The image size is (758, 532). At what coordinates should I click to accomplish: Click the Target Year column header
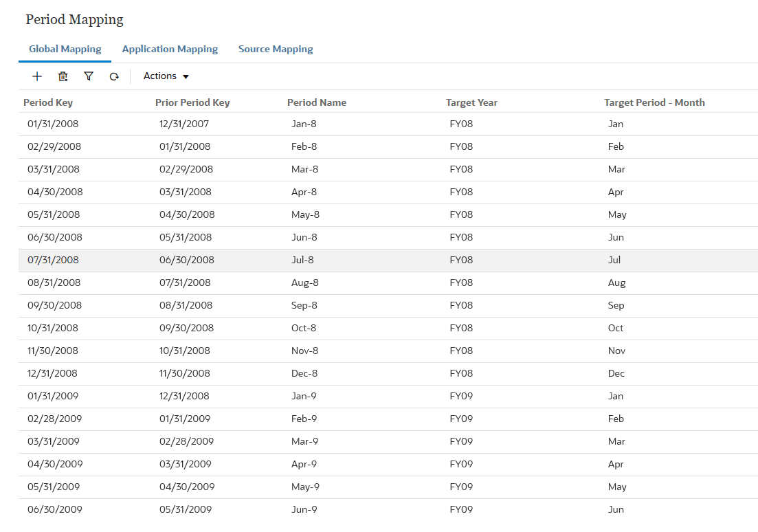(x=471, y=102)
